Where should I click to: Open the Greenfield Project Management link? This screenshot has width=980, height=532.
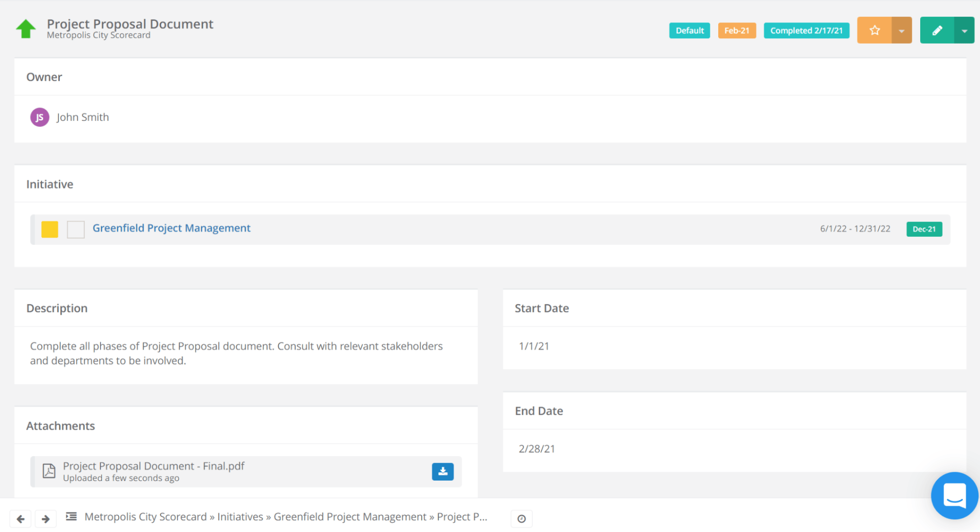click(171, 228)
